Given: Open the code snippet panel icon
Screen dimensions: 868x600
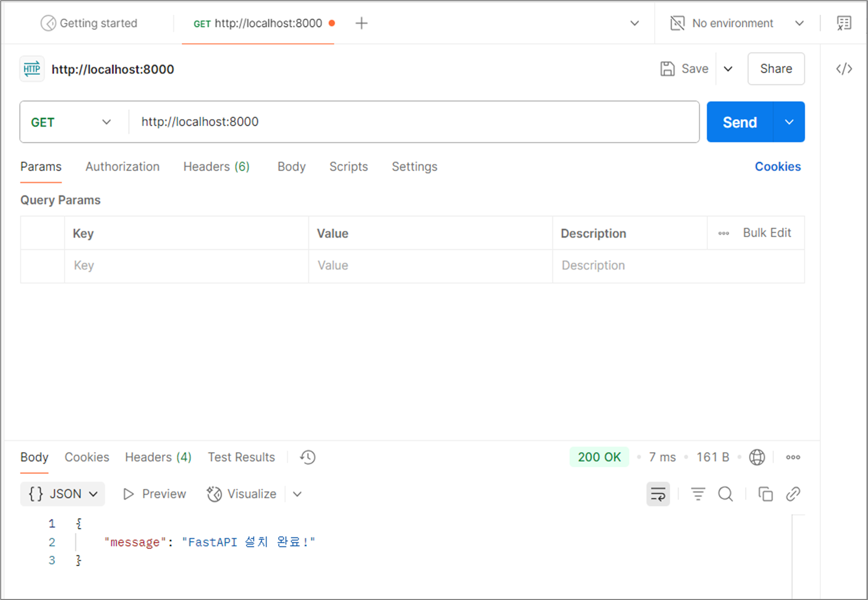Looking at the screenshot, I should tap(844, 69).
